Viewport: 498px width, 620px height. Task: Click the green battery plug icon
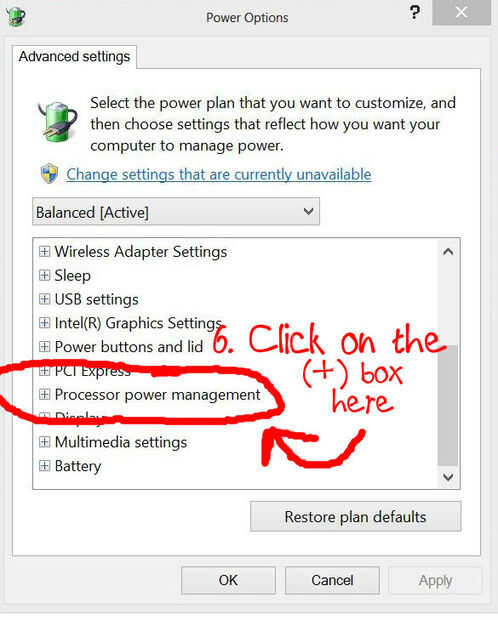[x=58, y=121]
